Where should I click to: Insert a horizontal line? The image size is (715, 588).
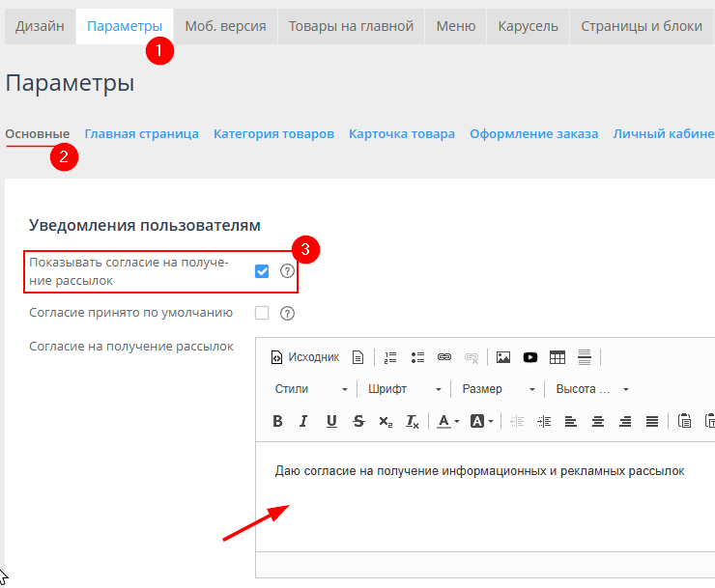(x=585, y=357)
